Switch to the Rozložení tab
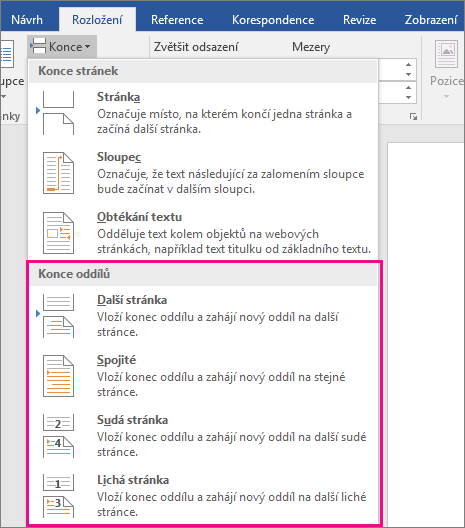Viewport: 465px width, 528px height. click(97, 20)
